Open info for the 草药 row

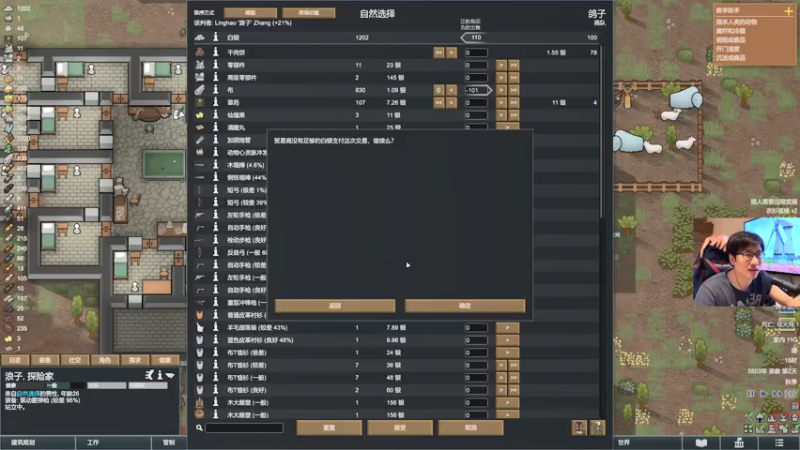pyautogui.click(x=215, y=102)
